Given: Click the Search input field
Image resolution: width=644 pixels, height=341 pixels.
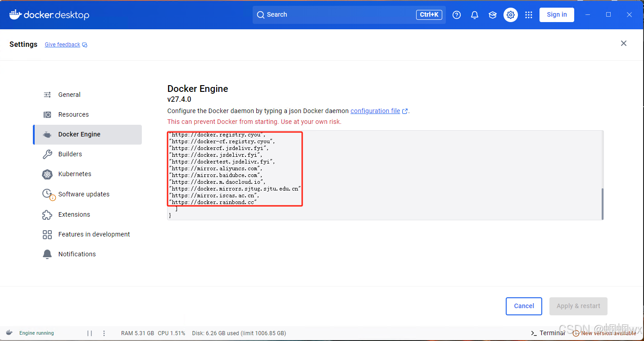Looking at the screenshot, I should click(x=349, y=15).
